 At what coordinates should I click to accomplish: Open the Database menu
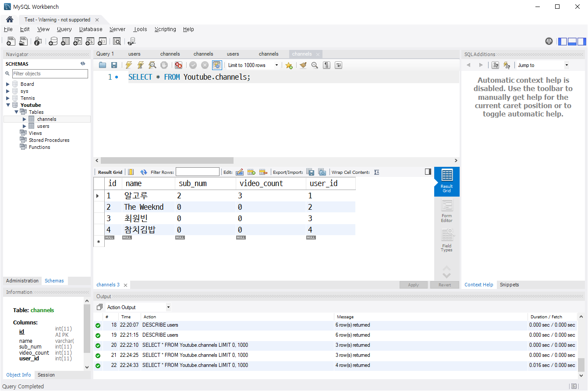click(x=91, y=29)
